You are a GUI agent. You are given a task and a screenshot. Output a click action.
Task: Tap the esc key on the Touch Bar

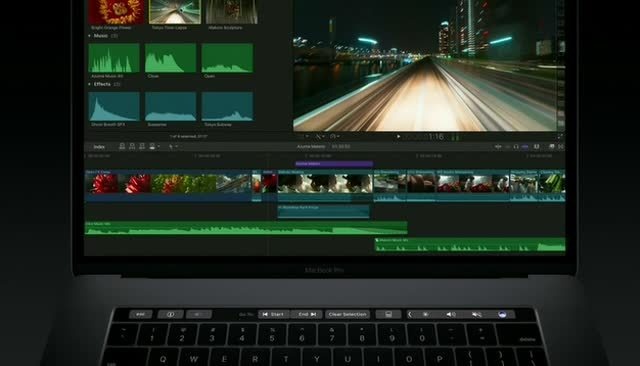coord(140,314)
